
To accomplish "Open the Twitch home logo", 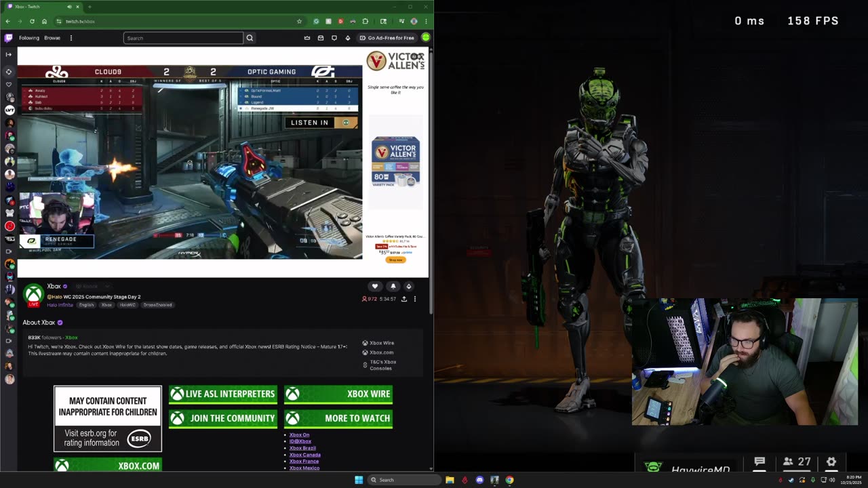I will coord(8,38).
